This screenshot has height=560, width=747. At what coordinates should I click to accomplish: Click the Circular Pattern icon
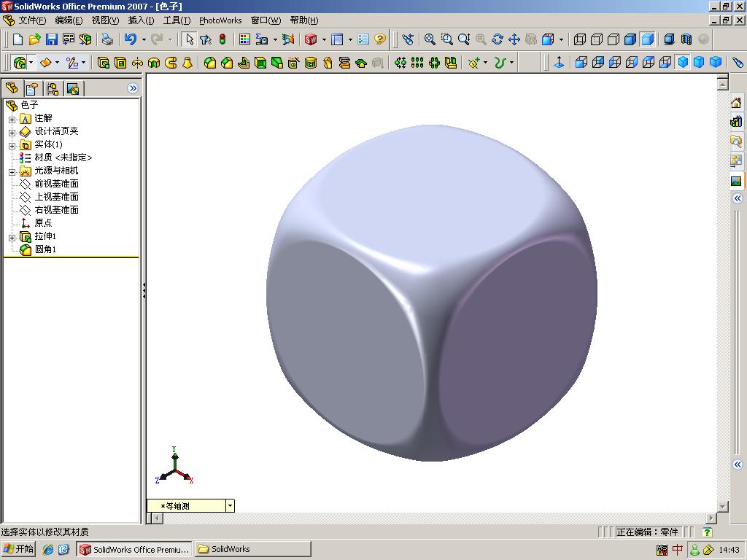tap(434, 63)
